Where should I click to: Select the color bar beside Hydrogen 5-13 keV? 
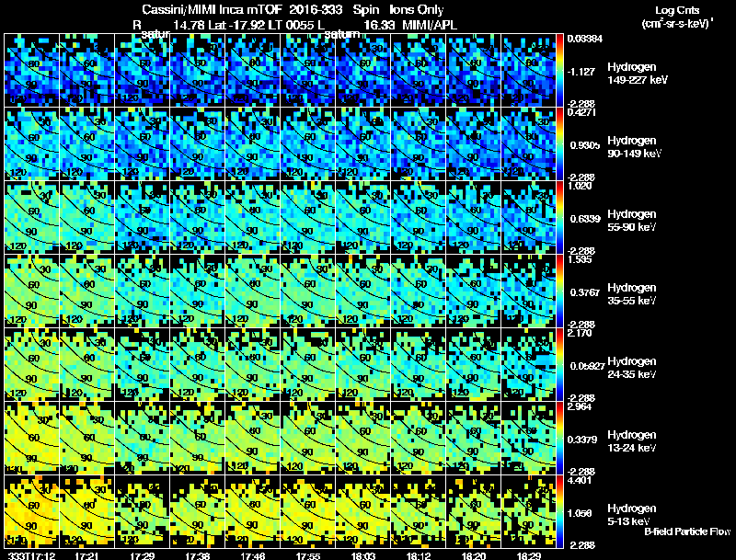[x=559, y=511]
